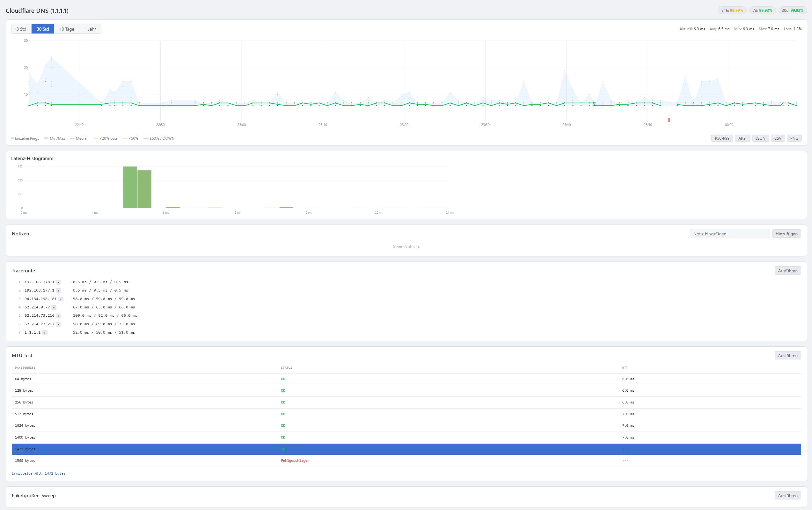
Task: Click plus icon beside 62.214.0.77
Action: tap(54, 307)
